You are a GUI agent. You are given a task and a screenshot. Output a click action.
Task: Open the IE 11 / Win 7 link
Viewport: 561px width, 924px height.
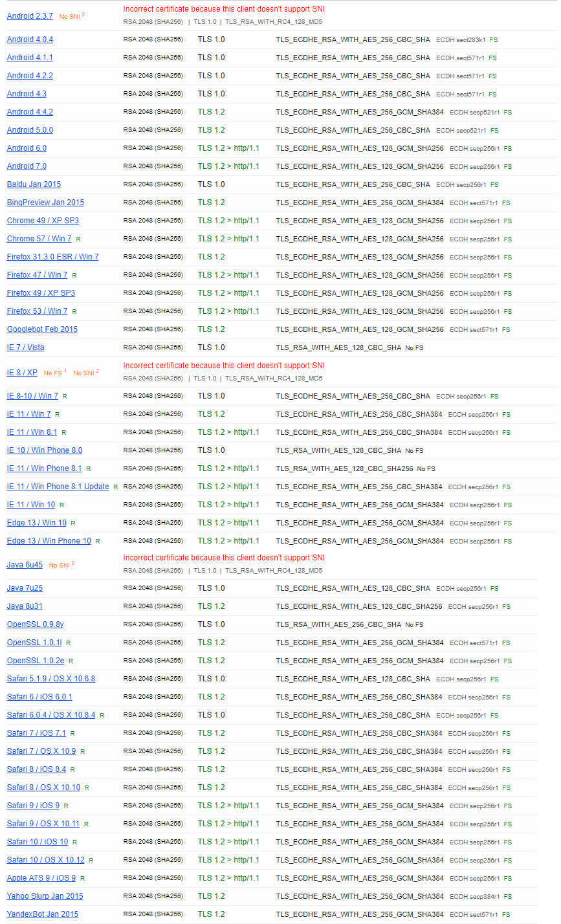28,414
